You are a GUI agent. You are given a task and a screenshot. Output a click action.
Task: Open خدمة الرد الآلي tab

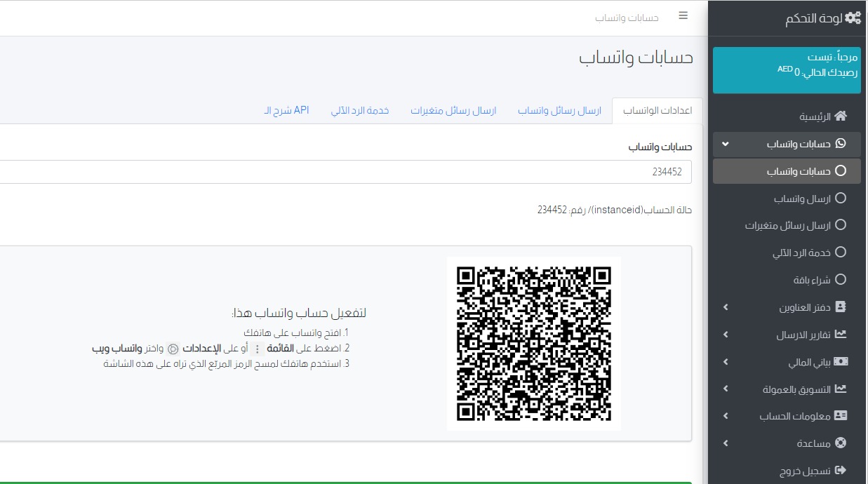360,111
